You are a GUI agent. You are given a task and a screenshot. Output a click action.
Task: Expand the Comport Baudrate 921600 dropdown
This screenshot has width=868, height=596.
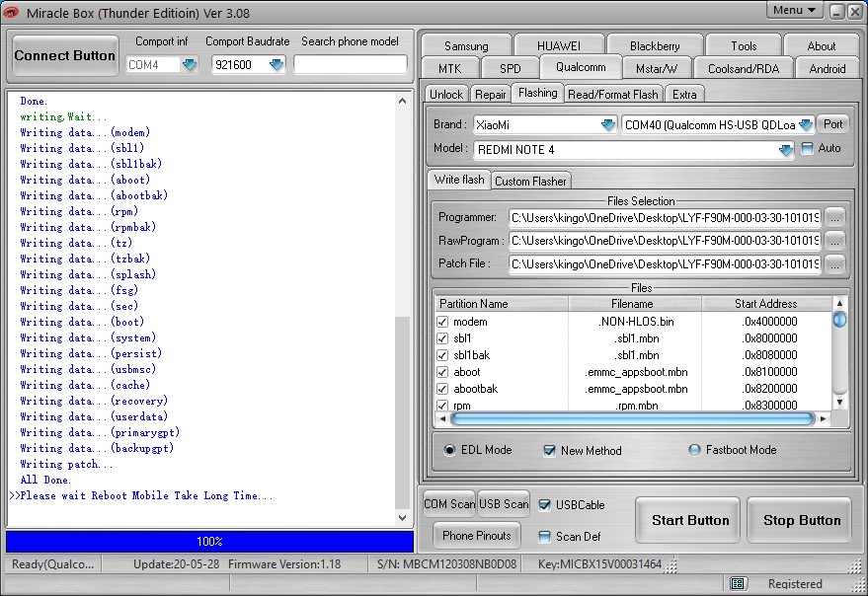tap(276, 65)
